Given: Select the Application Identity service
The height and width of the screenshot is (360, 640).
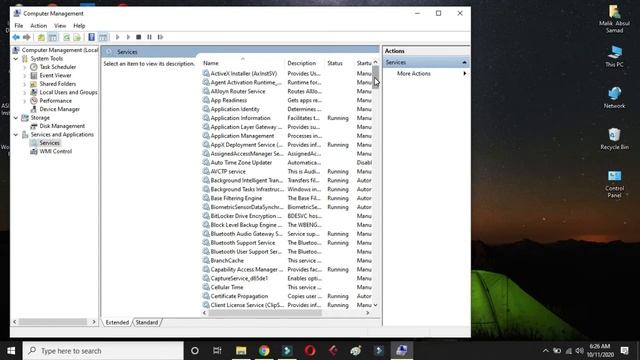Looking at the screenshot, I should tap(235, 109).
